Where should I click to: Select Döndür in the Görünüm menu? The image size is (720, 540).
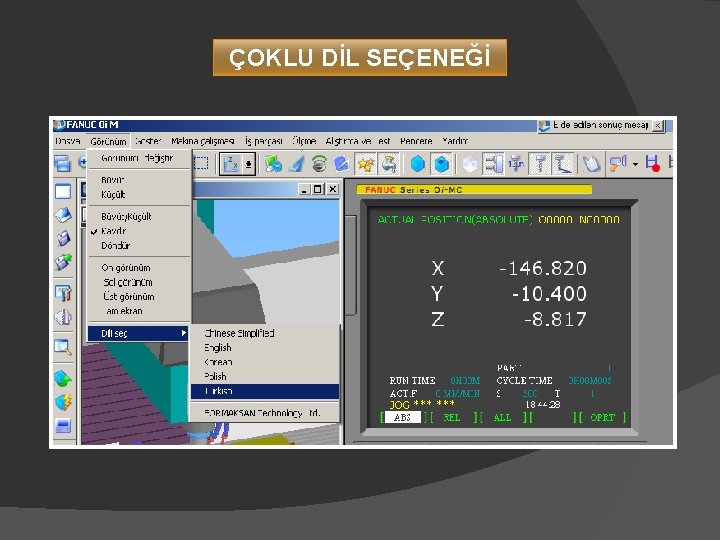139,246
